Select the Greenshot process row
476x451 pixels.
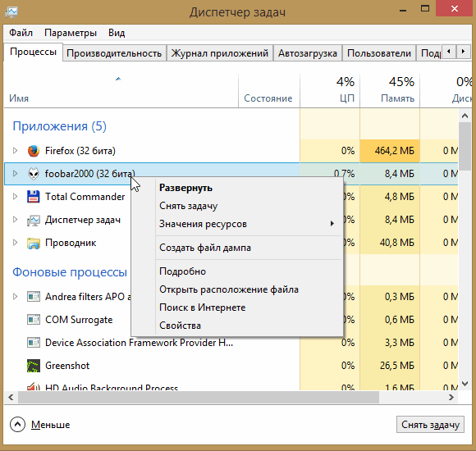coord(231,366)
